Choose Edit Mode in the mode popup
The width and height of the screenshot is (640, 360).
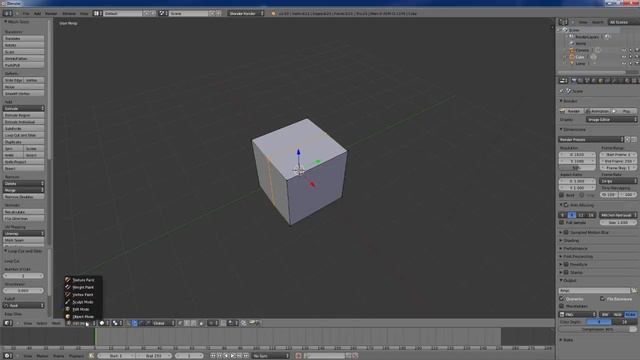tap(83, 309)
